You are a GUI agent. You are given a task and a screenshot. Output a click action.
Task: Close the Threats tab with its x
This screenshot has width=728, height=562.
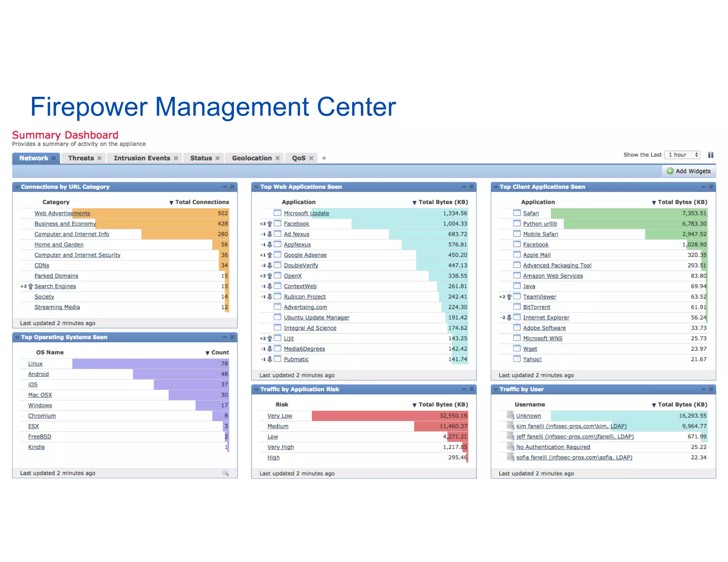[100, 158]
